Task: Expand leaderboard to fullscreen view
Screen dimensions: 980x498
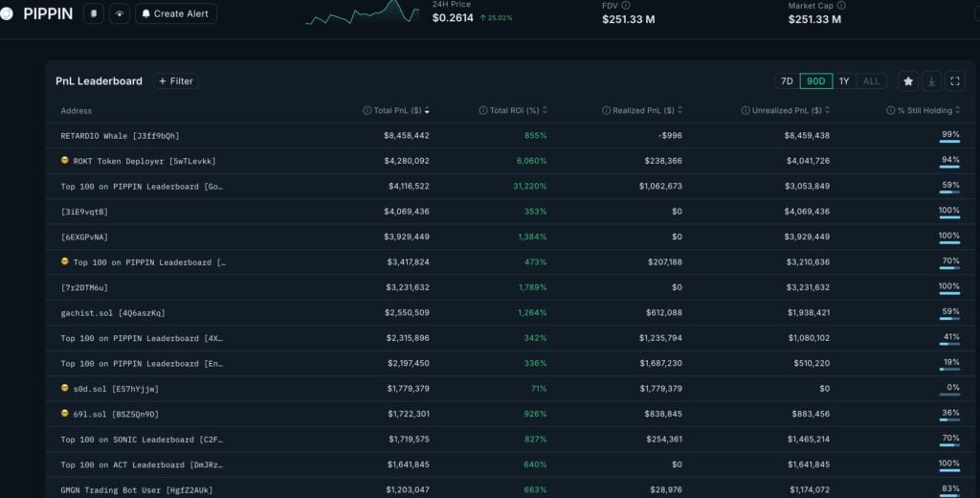Action: [x=954, y=81]
